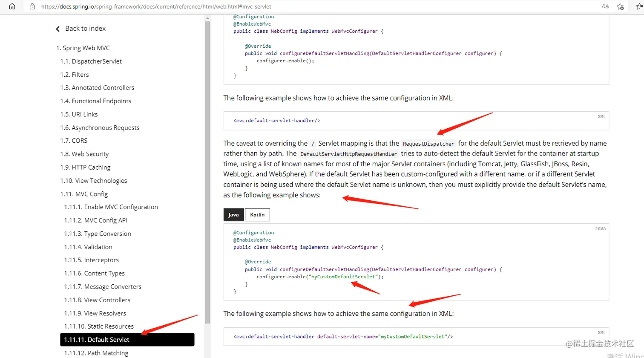Click the browser home icon
Screen dimensions: 644x358
(12, 6)
